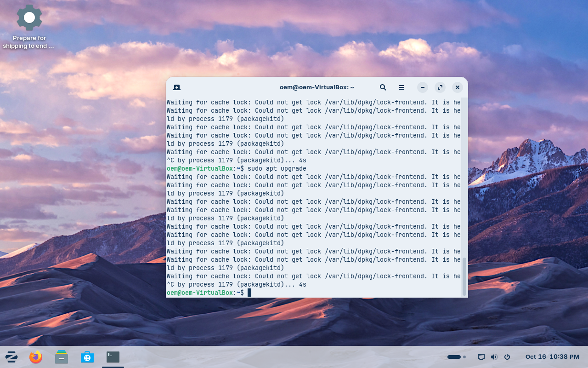Open the Zorin start menu
The height and width of the screenshot is (368, 588).
(11, 357)
